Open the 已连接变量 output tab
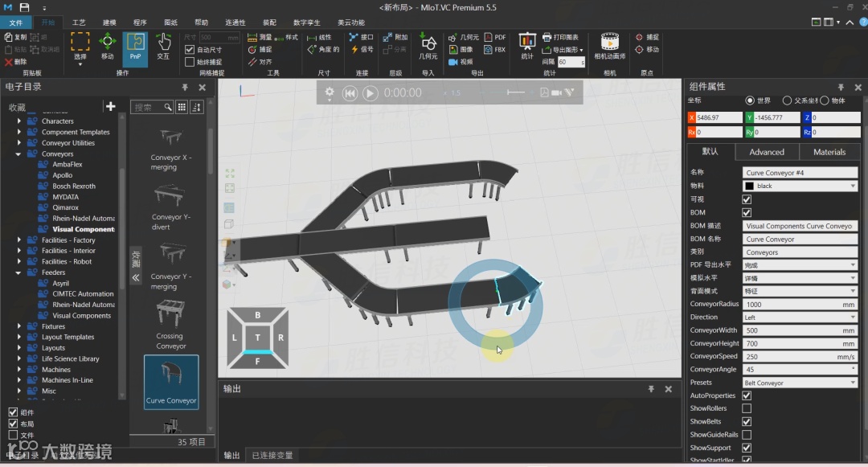 tap(272, 456)
